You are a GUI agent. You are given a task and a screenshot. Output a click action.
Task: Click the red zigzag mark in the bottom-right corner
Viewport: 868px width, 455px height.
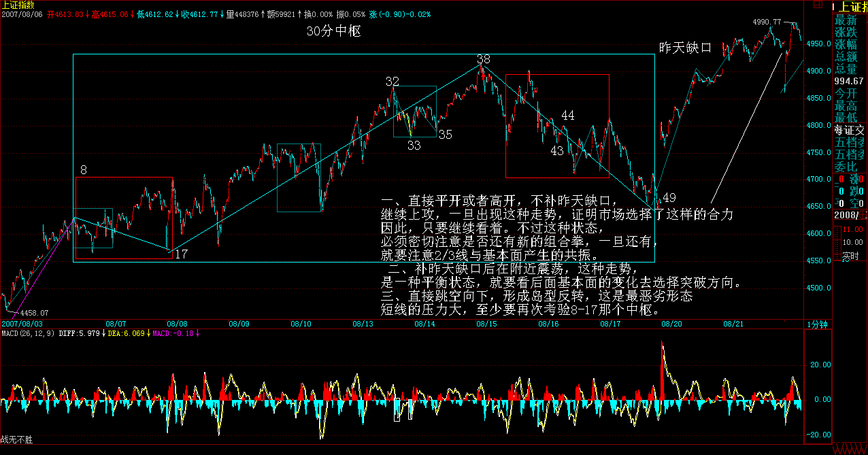click(x=849, y=450)
